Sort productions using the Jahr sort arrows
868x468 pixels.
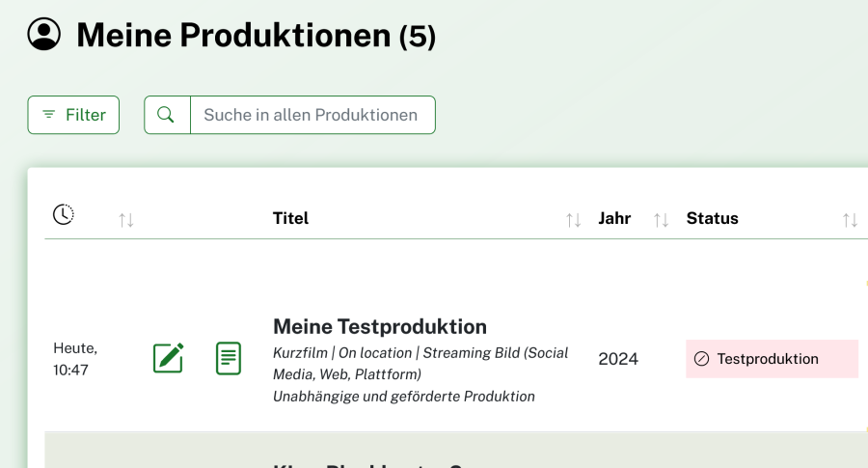point(661,220)
